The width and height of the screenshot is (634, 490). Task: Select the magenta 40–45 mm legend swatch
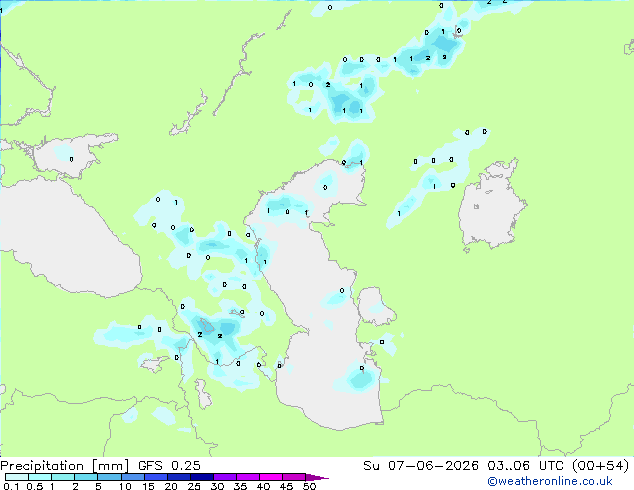271,477
